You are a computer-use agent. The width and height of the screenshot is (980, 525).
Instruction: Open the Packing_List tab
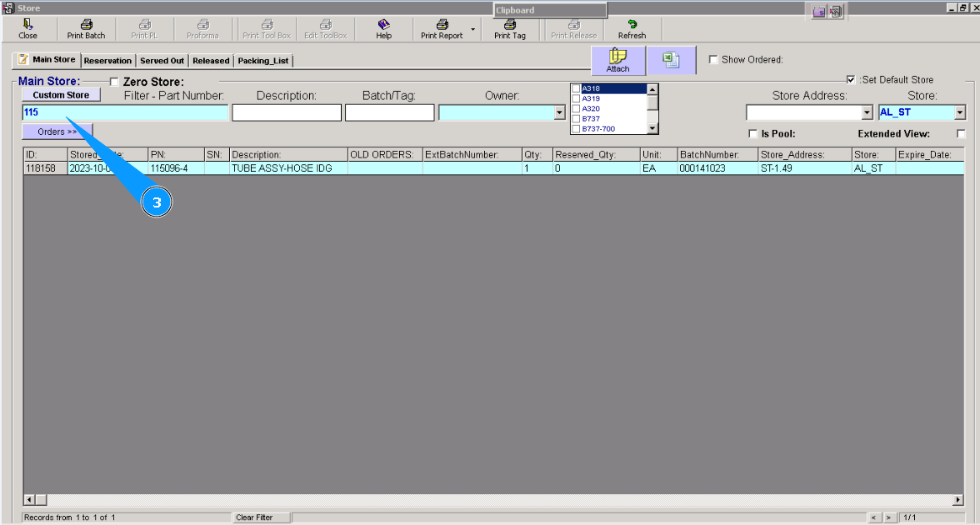point(263,61)
